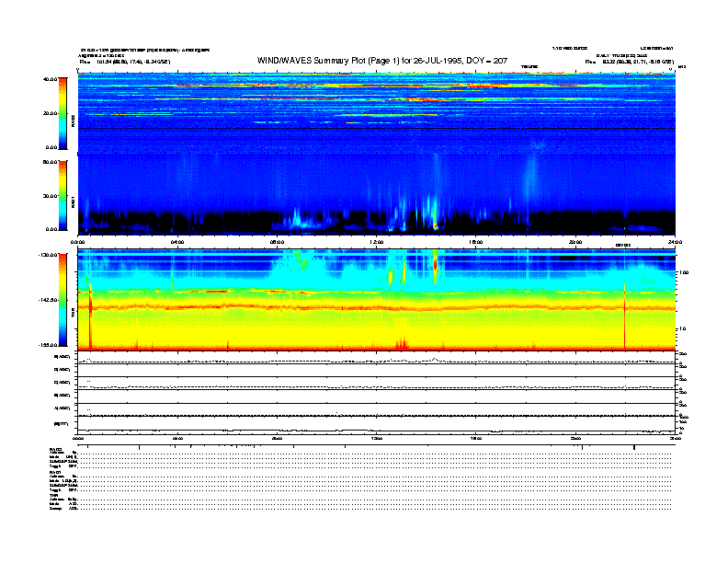Click the -155.00 color scale label

[x=48, y=345]
